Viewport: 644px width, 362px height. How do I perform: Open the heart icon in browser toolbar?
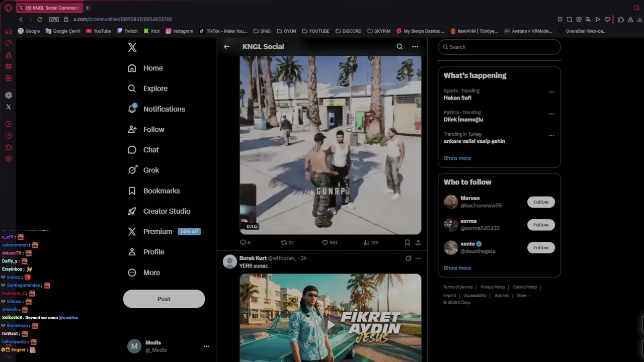coord(607,19)
